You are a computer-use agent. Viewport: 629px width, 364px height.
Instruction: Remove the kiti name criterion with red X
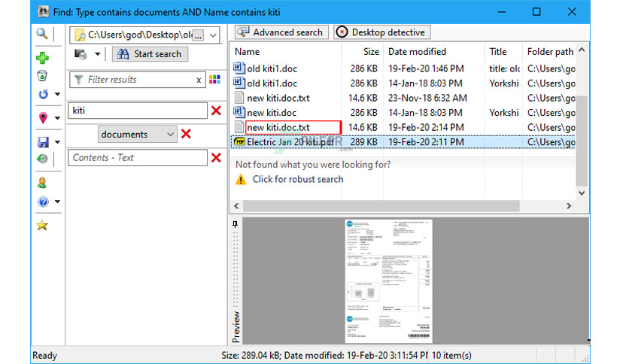pyautogui.click(x=216, y=111)
